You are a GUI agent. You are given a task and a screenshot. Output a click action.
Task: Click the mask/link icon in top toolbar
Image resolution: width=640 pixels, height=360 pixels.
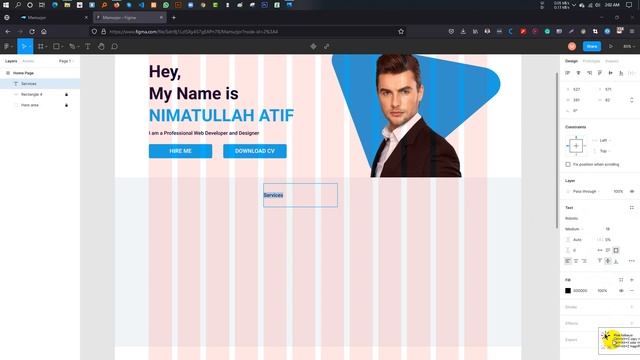(327, 47)
